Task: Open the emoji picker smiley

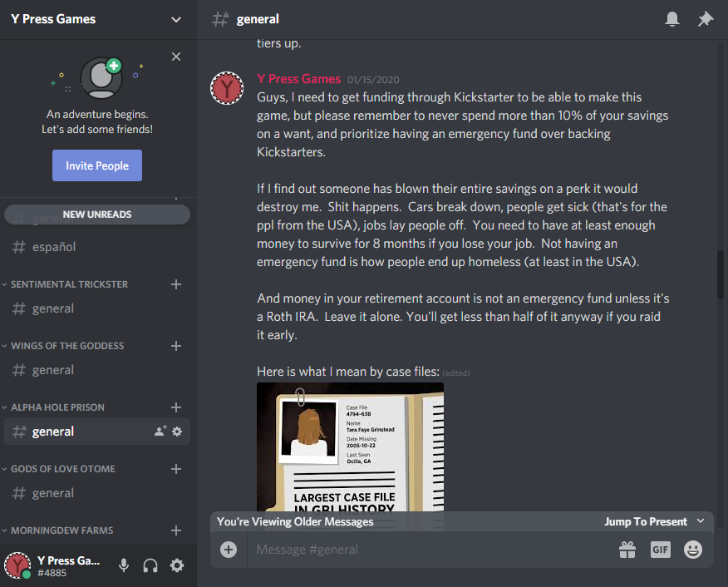Action: (x=693, y=550)
